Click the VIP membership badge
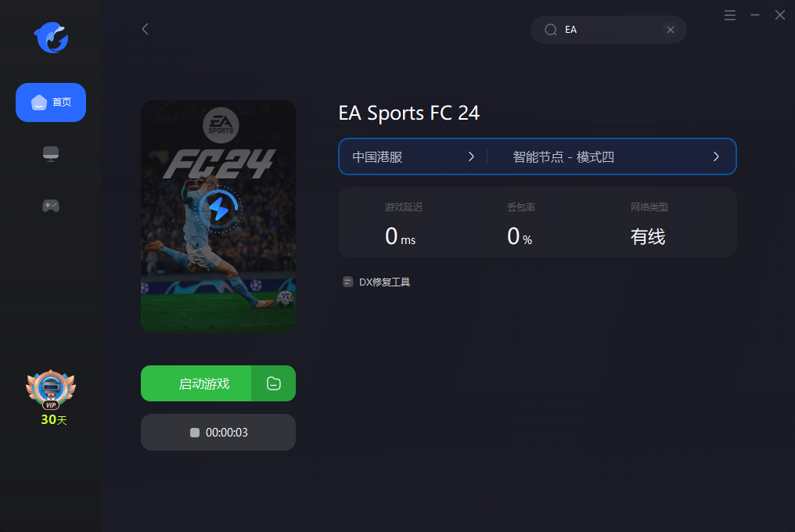Image resolution: width=795 pixels, height=532 pixels. tap(49, 388)
